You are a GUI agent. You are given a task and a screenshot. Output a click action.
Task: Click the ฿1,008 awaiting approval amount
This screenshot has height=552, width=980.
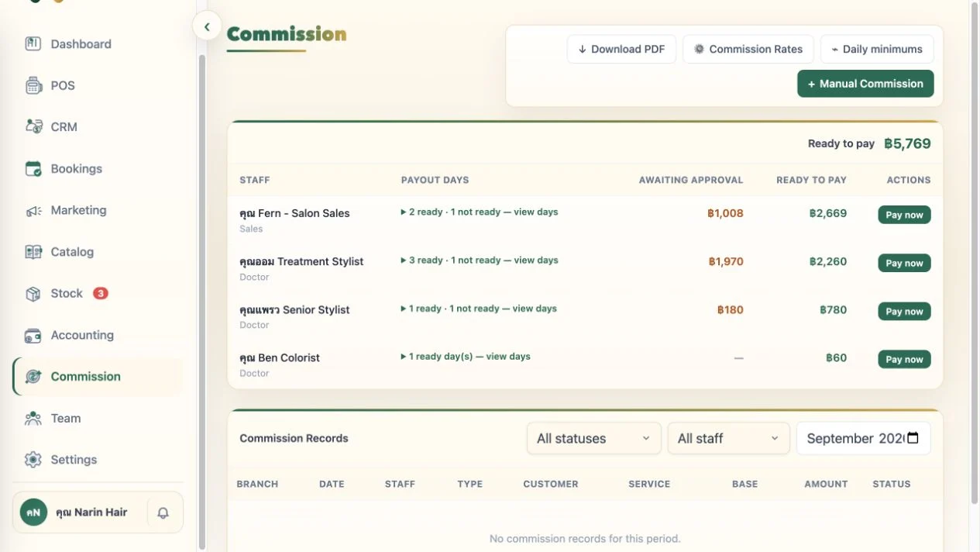(725, 213)
